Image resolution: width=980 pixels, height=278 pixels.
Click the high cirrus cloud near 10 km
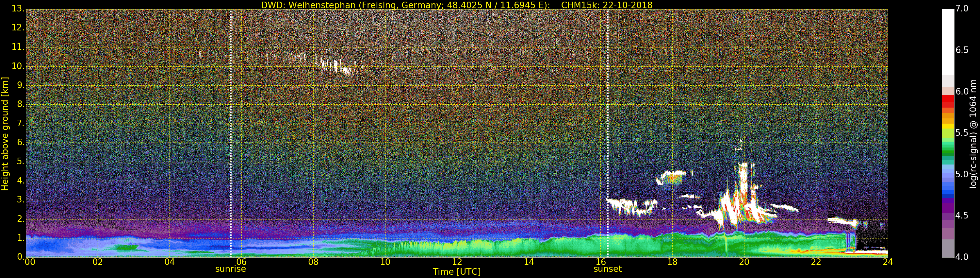point(335,65)
